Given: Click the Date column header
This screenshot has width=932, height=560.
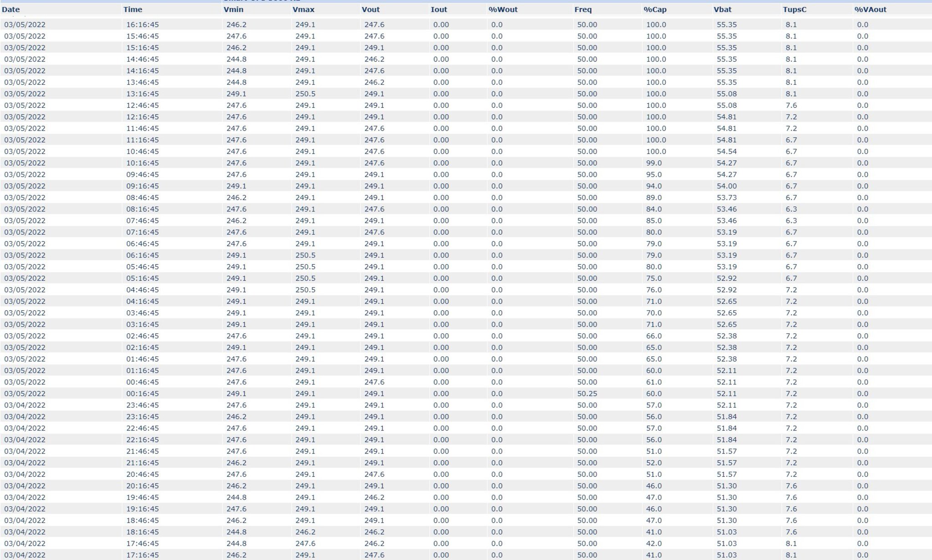Looking at the screenshot, I should pyautogui.click(x=11, y=10).
